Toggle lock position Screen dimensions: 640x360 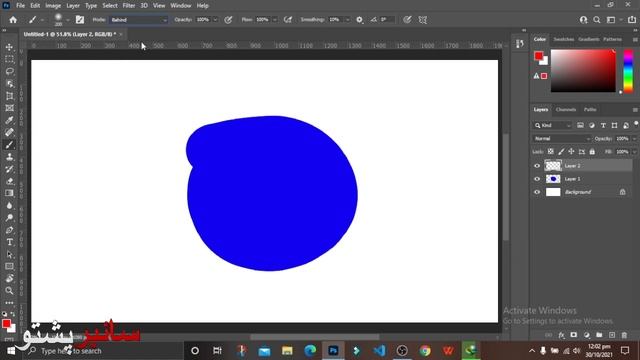pyautogui.click(x=571, y=151)
